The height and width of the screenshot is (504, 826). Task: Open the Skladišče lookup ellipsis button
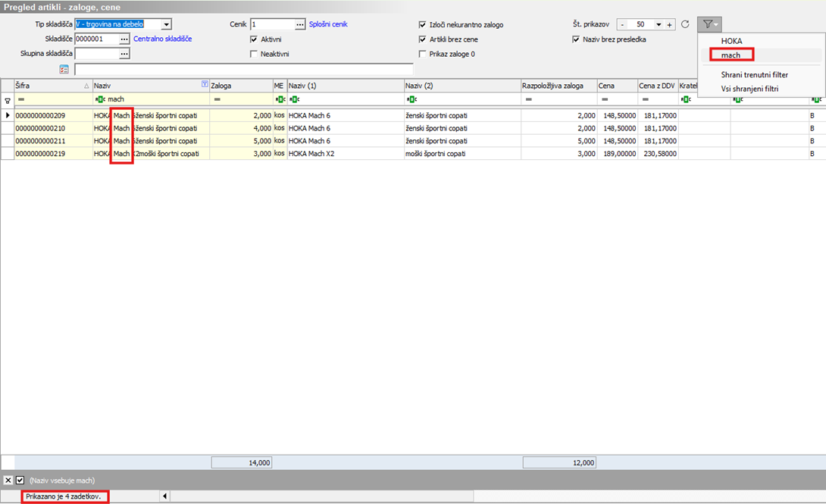(x=124, y=39)
